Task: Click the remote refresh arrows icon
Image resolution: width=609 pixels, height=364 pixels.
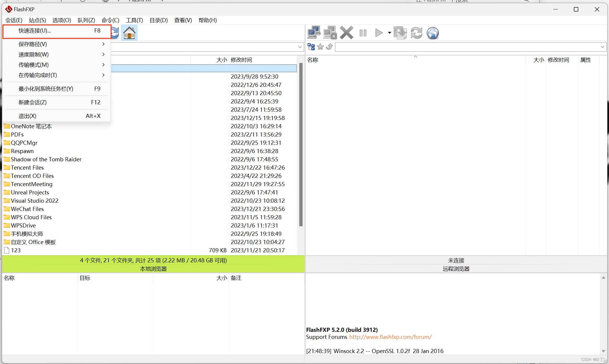Action: coord(416,33)
